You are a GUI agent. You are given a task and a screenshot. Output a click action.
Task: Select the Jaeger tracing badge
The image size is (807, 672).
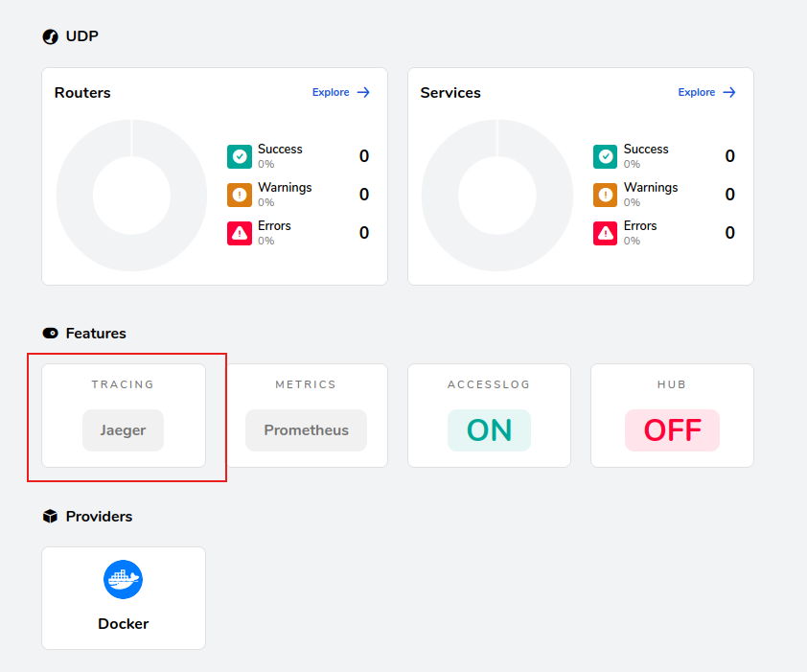click(124, 430)
